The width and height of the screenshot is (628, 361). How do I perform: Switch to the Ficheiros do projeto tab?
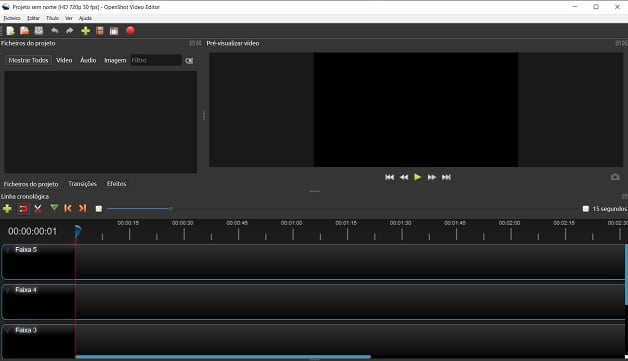31,184
